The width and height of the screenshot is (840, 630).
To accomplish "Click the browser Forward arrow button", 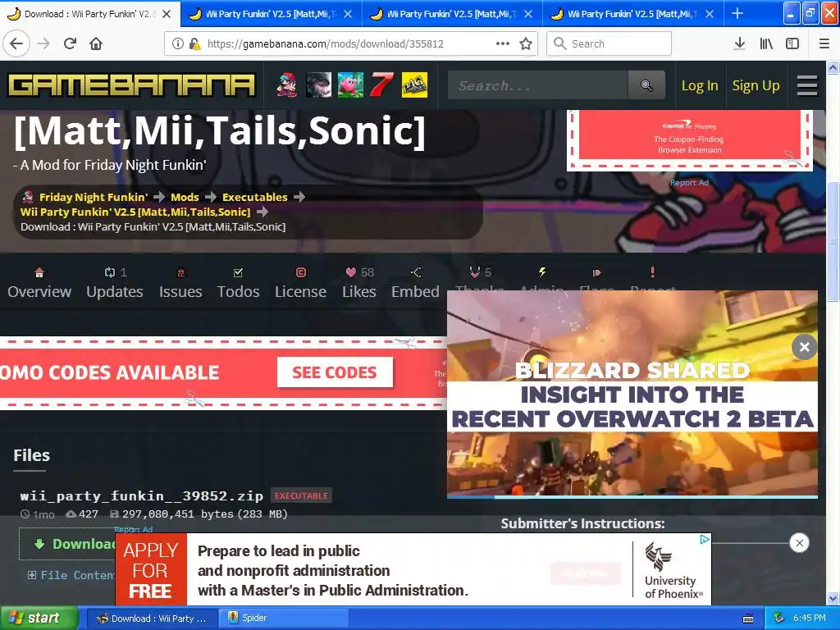I will pyautogui.click(x=43, y=43).
